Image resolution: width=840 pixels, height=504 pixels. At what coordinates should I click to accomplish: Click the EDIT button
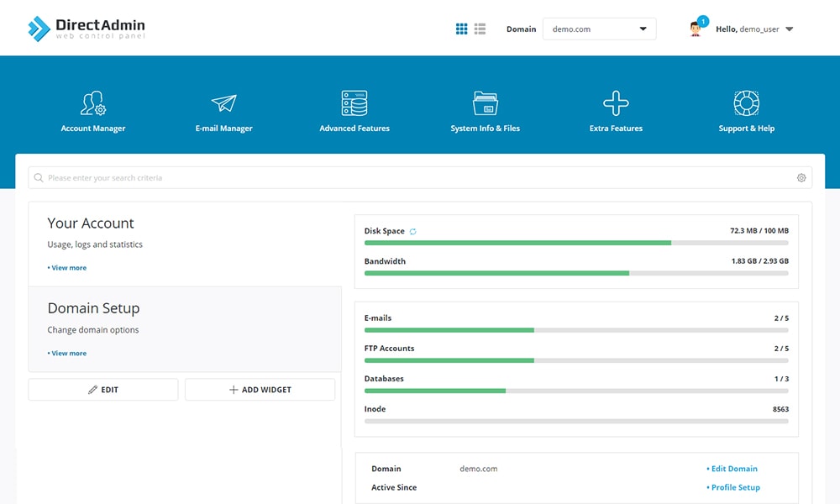click(102, 389)
